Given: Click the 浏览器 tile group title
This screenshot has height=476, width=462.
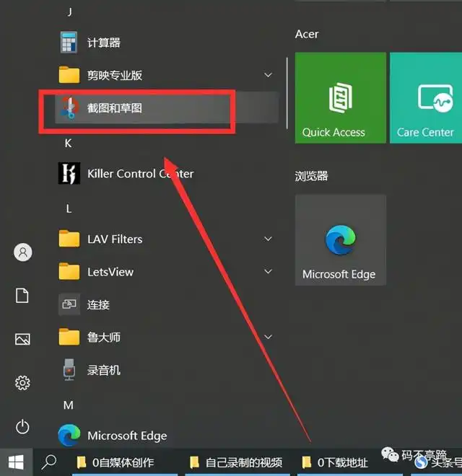Looking at the screenshot, I should [311, 176].
